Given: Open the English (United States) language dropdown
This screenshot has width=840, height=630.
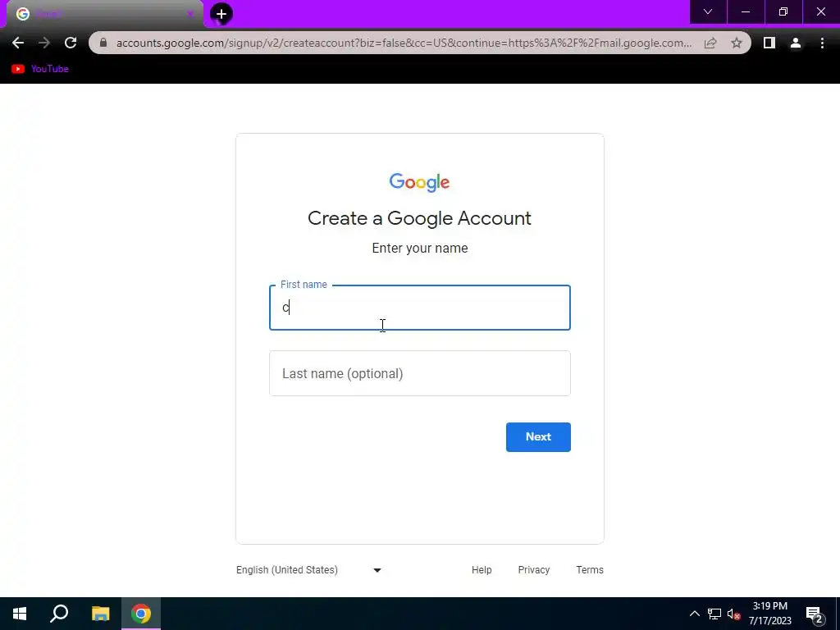Looking at the screenshot, I should point(309,570).
